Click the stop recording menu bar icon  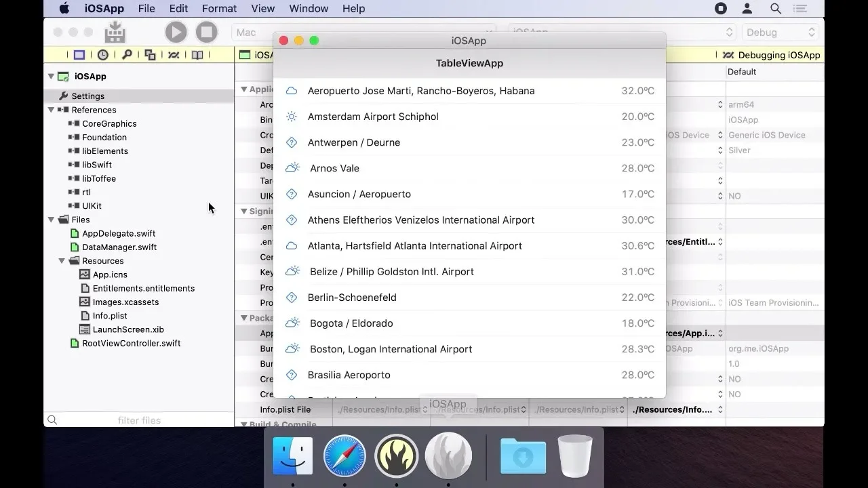[x=721, y=8]
